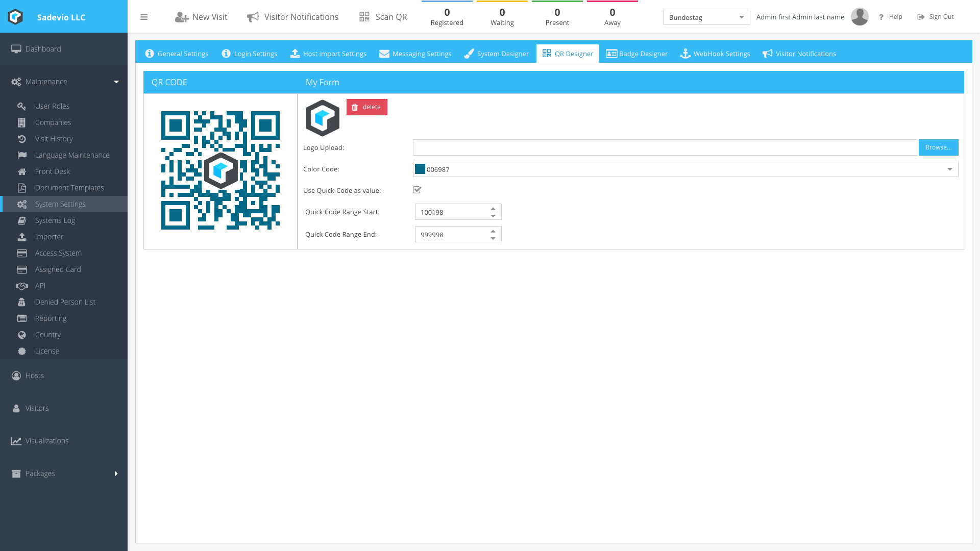Click the Hosts user circle icon
This screenshot has width=980, height=551.
click(16, 375)
